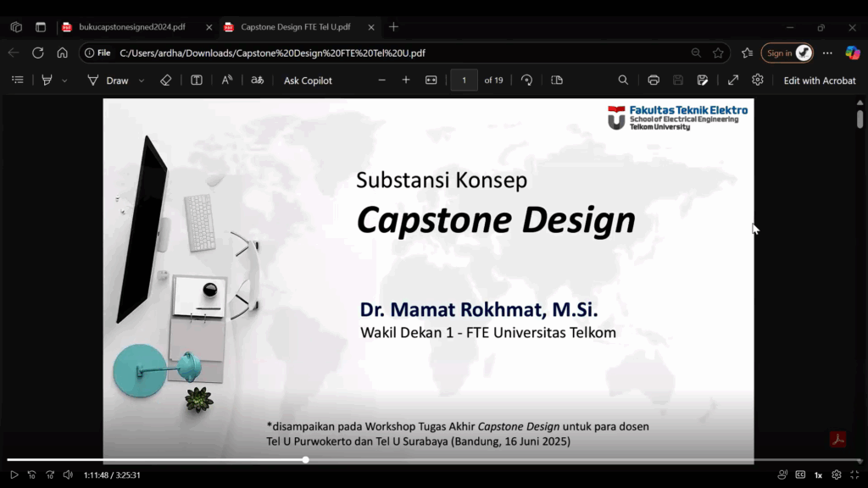Click the Fit to width icon
This screenshot has height=488, width=868.
(x=431, y=80)
